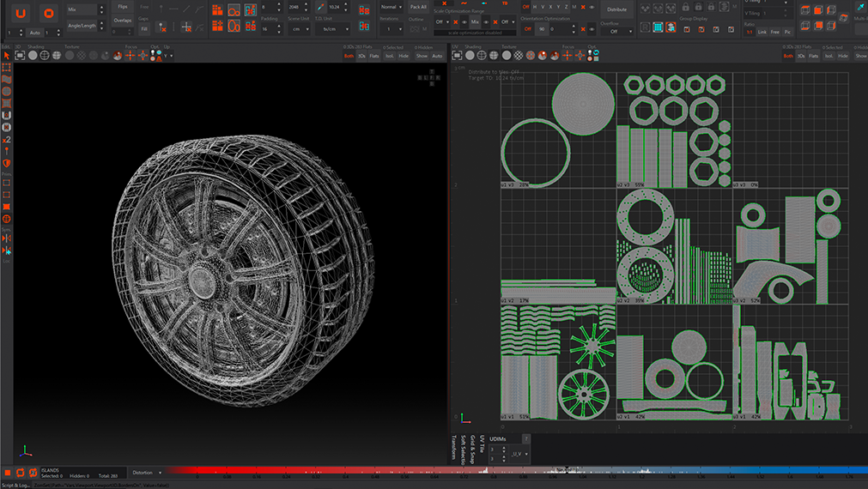Open the Iterations dropdown
Image resolution: width=868 pixels, height=489 pixels.
pos(391,29)
